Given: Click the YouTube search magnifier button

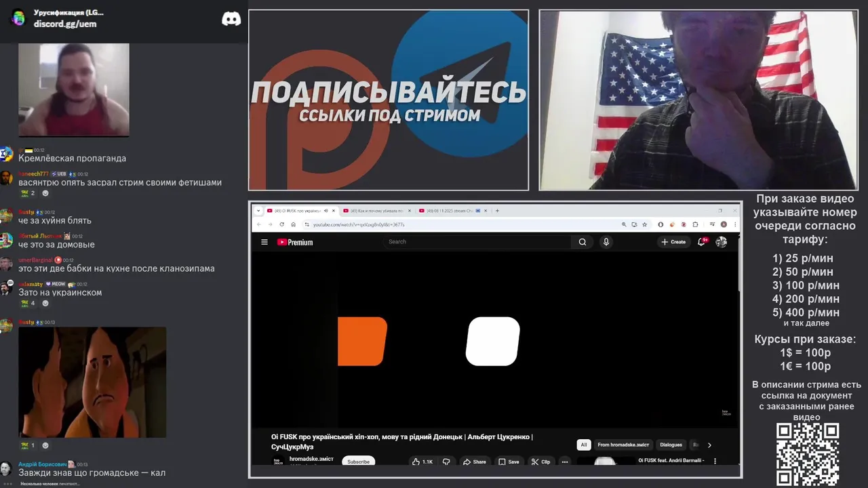Looking at the screenshot, I should (583, 242).
